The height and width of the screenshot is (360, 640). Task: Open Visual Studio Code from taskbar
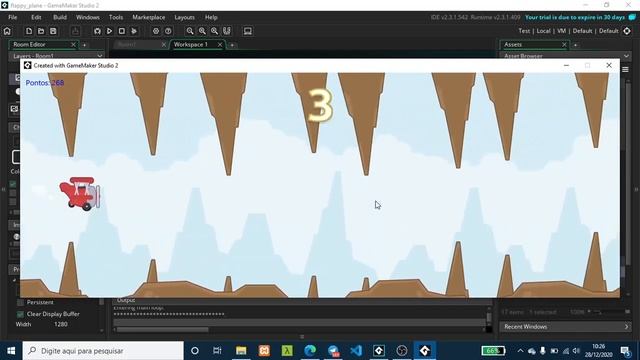coord(356,351)
